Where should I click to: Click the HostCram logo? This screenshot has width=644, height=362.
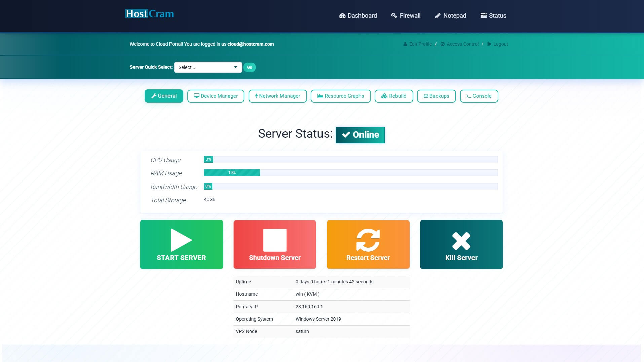(x=149, y=14)
